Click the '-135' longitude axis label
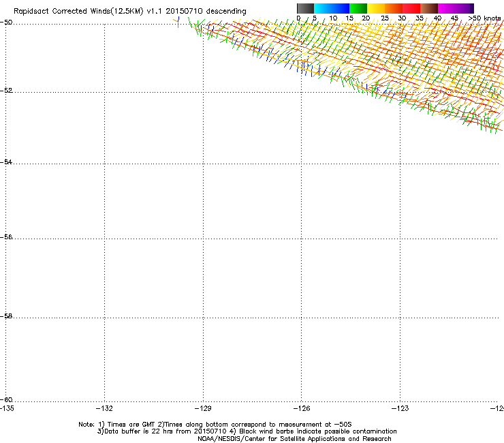The height and width of the screenshot is (443, 504). click(7, 408)
